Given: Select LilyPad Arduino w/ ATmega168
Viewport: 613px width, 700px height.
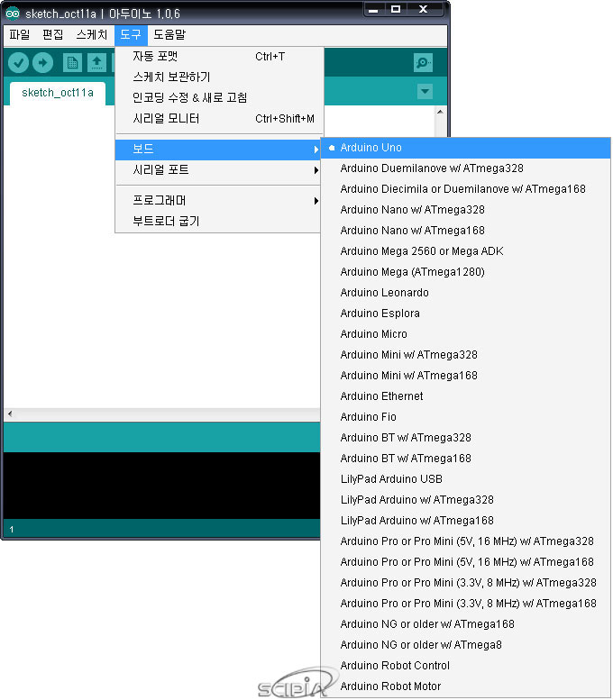Looking at the screenshot, I should [465, 521].
